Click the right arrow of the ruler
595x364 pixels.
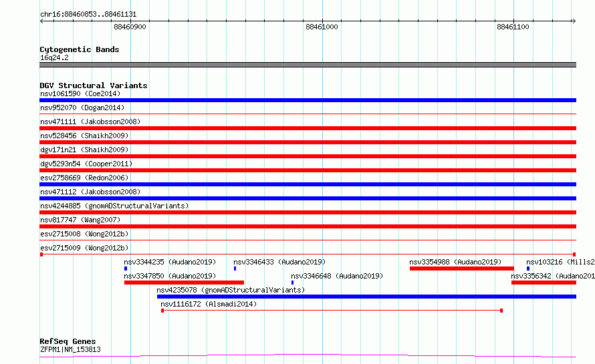point(574,21)
